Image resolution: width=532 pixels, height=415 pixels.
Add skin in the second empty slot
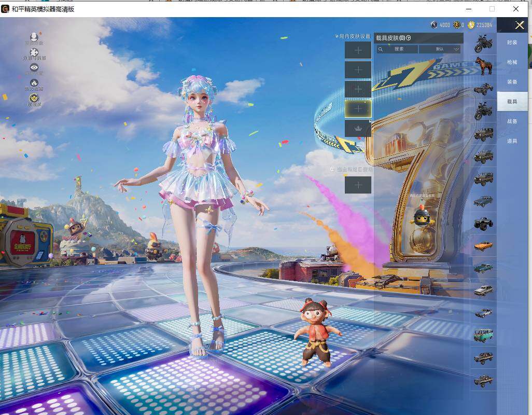tap(358, 70)
